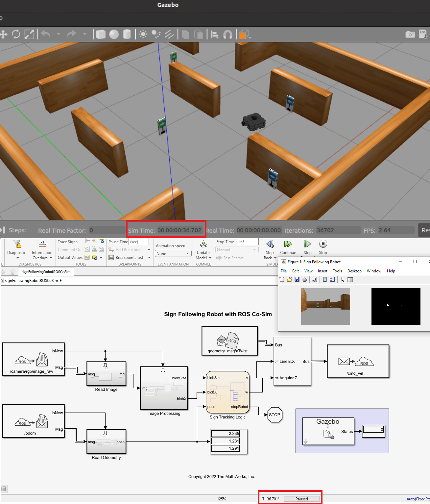Expand the signFollowingRobotROSCoSim breadcrumb arrow
The width and height of the screenshot is (430, 504).
[60, 281]
